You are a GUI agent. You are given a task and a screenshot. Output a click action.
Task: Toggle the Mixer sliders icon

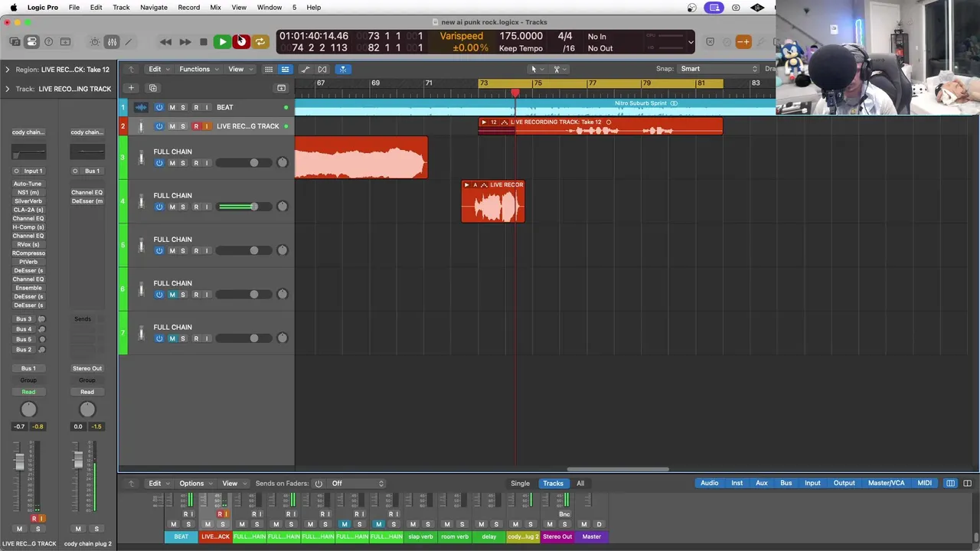coord(112,42)
